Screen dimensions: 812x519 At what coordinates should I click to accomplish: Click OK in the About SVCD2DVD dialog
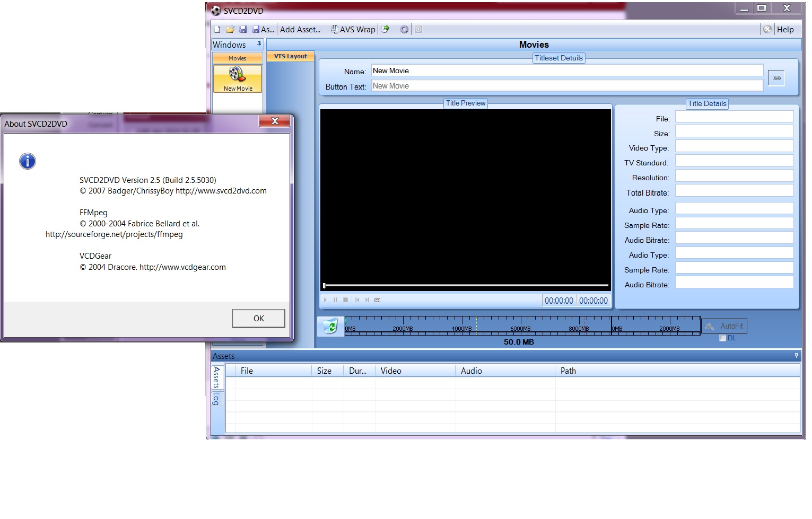pos(259,319)
